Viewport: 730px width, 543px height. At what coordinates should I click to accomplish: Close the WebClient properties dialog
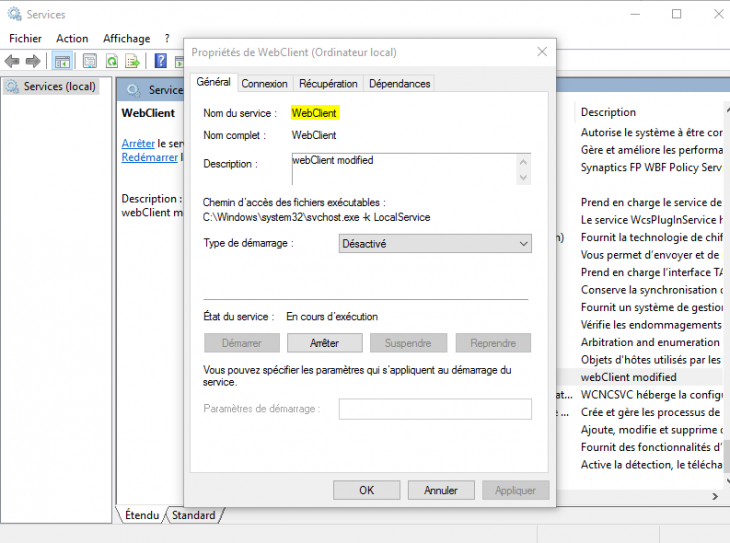point(542,52)
